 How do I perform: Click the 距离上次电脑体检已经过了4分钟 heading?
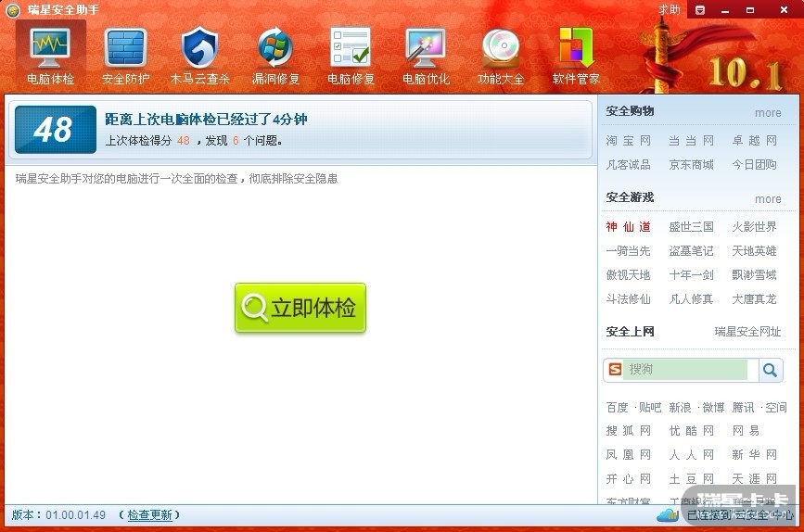tap(206, 120)
